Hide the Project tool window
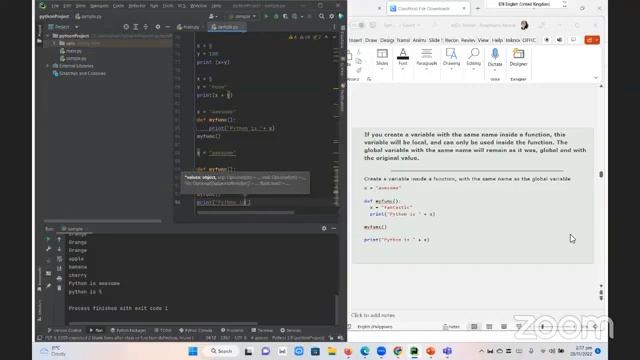The image size is (640, 360). pos(168,27)
